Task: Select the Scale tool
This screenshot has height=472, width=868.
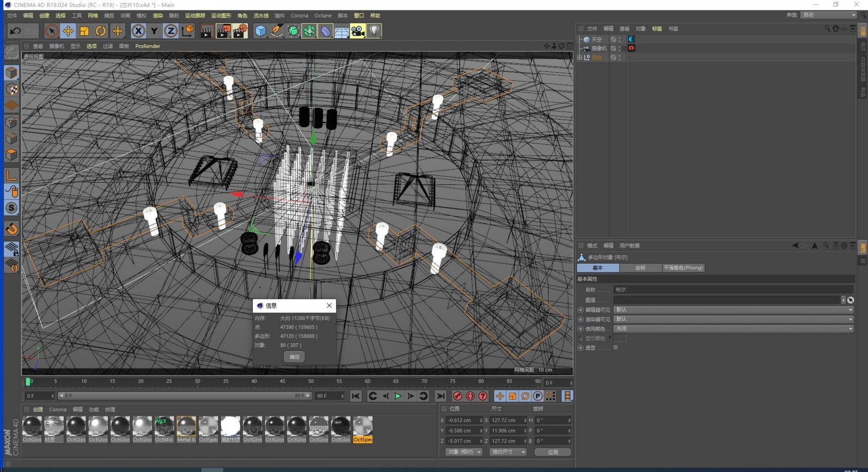Action: (x=84, y=31)
